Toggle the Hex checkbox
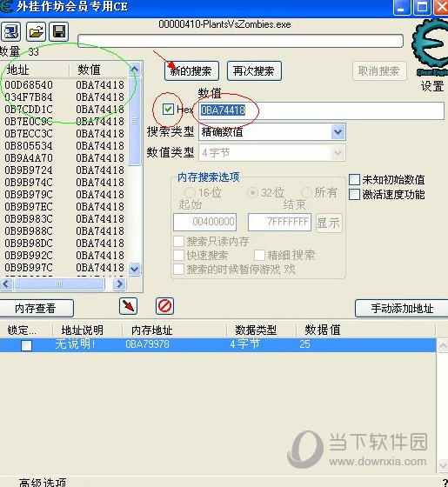Viewport: 448px width, 487px height. [168, 109]
